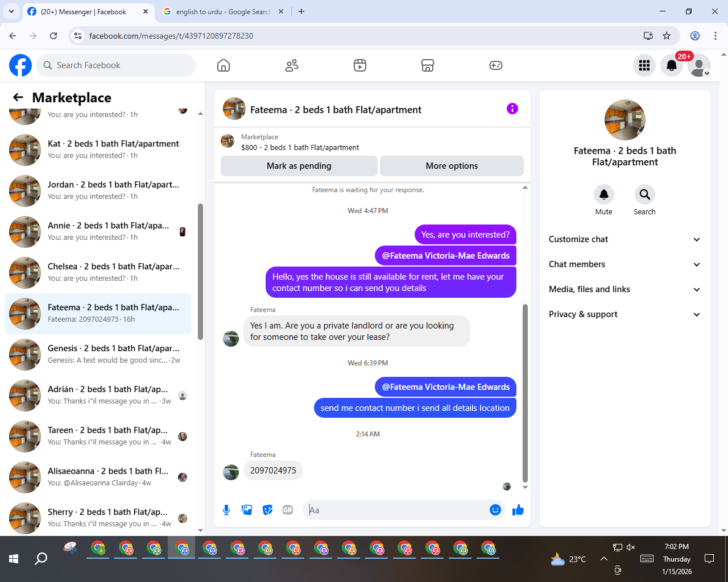Open the Windows notification center icon
This screenshot has height=582, width=728.
(x=709, y=559)
